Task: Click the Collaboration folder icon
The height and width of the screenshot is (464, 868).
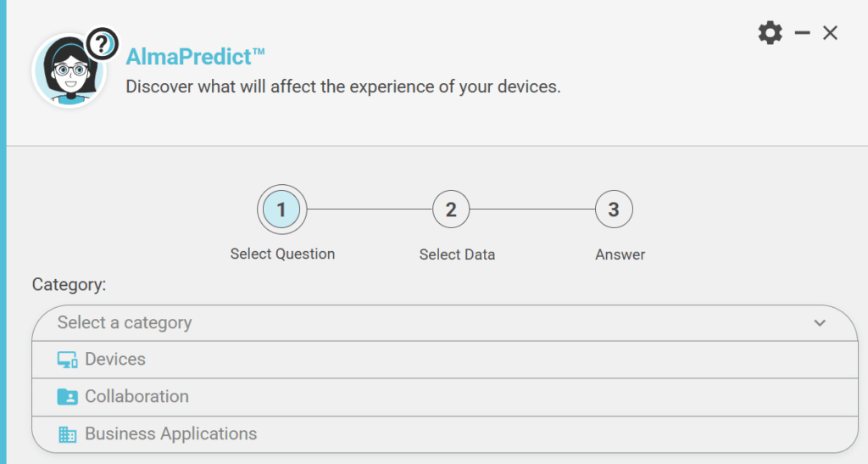Action: 67,397
